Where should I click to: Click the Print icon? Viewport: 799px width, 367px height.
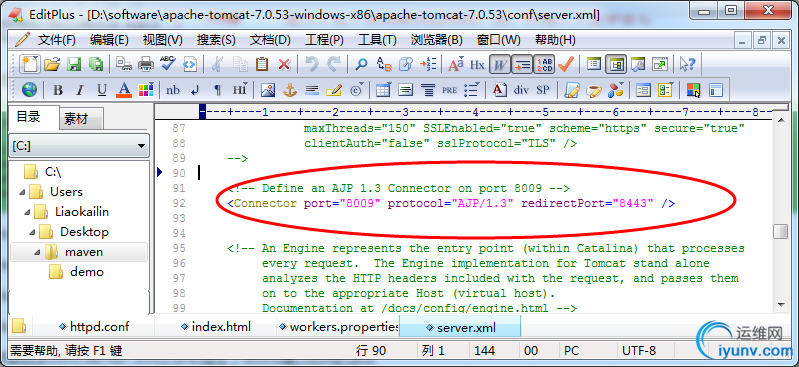pyautogui.click(x=146, y=64)
